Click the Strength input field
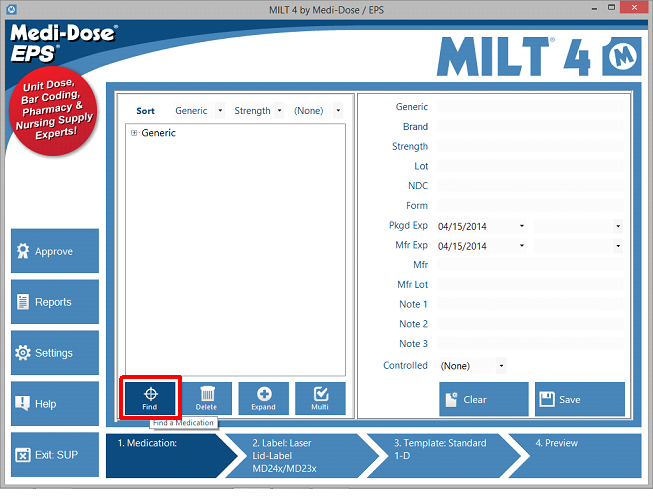This screenshot has width=653, height=502. [x=530, y=146]
